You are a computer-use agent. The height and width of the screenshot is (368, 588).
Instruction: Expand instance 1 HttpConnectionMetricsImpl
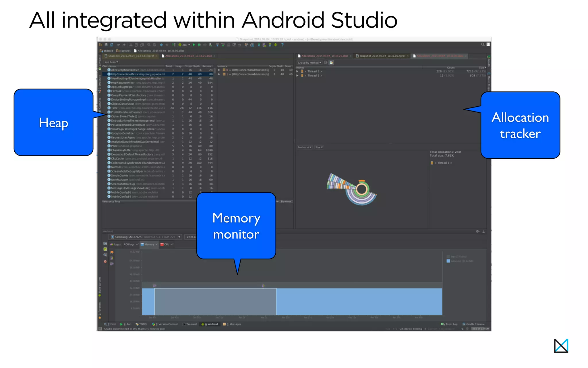click(x=219, y=74)
